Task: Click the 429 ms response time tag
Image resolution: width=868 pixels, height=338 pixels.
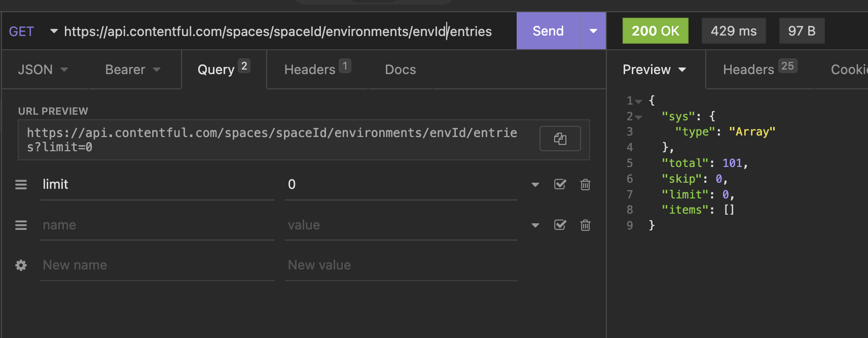Action: click(x=734, y=31)
